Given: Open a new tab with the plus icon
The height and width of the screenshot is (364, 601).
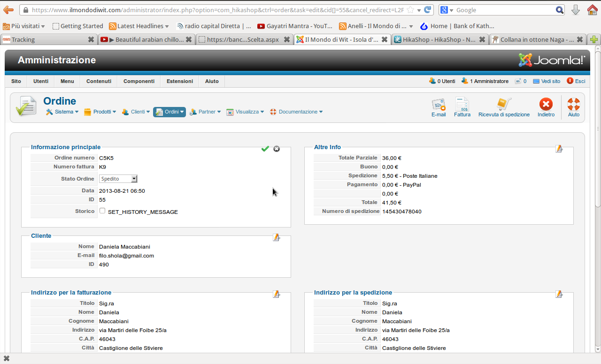Looking at the screenshot, I should coord(594,40).
